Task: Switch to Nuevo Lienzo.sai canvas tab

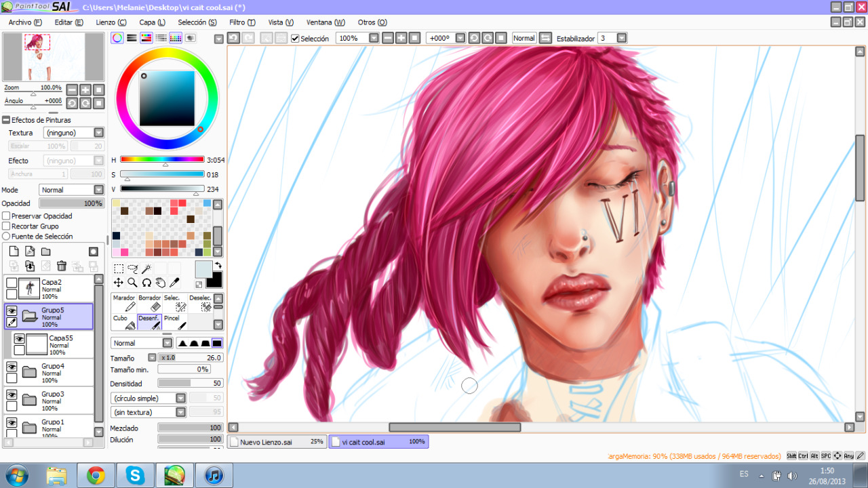Action: (x=277, y=441)
